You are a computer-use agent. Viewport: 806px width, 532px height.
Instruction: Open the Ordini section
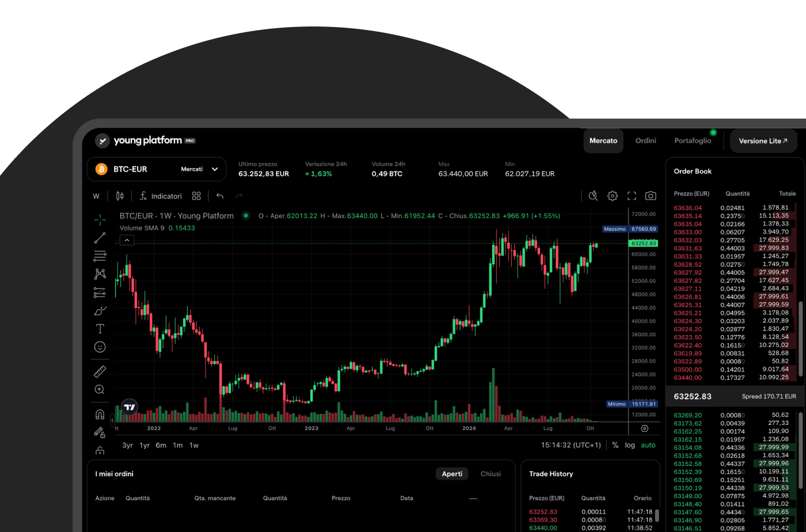click(x=645, y=140)
